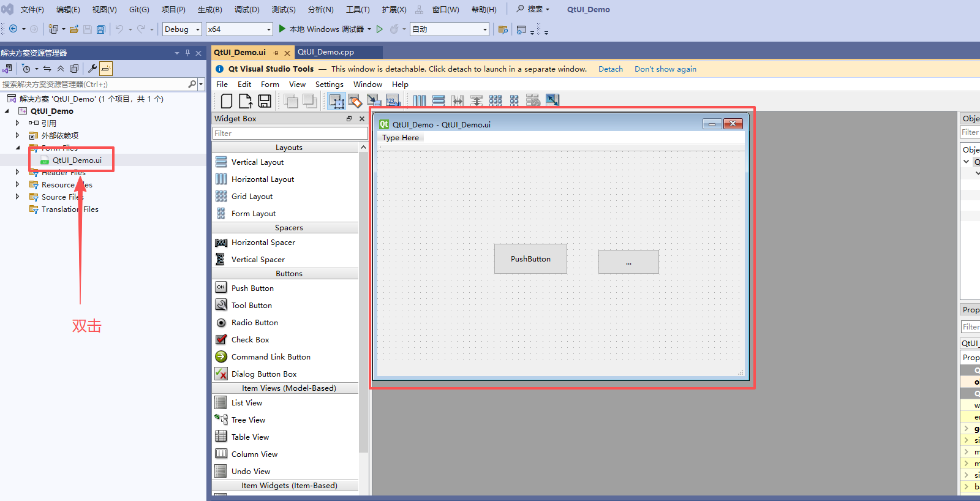Collapse the Layouts category in Widget Box
Viewport: 980px width, 501px height.
click(x=289, y=147)
